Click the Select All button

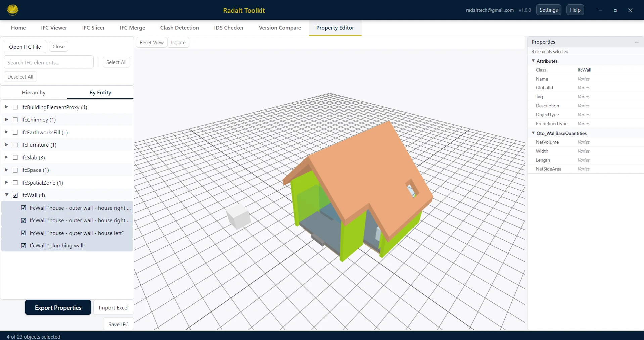click(116, 62)
